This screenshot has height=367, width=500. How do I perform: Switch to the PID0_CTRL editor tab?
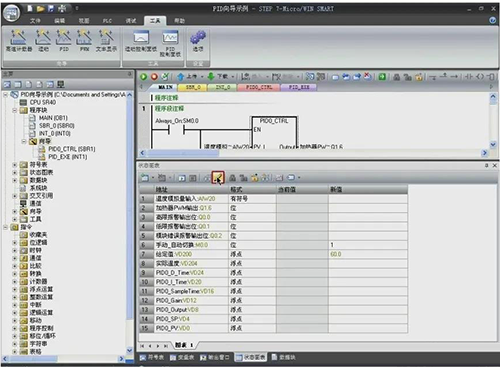pyautogui.click(x=259, y=87)
